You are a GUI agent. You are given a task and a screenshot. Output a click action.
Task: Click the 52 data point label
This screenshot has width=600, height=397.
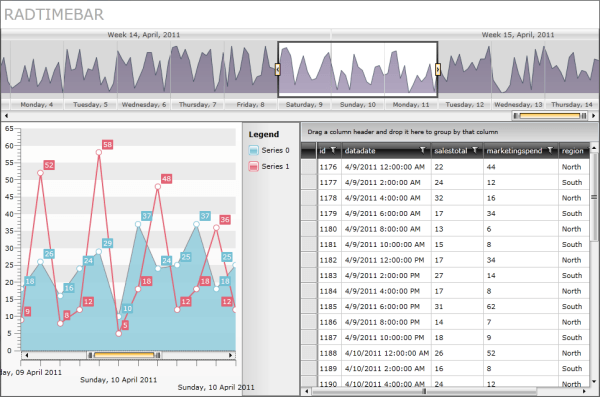tap(49, 165)
